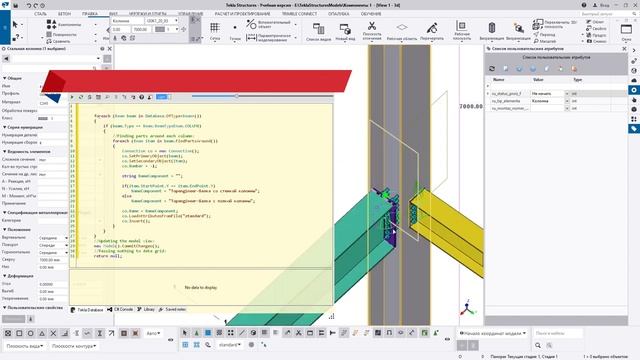Click the Переход button in ribbon

pyautogui.click(x=544, y=35)
